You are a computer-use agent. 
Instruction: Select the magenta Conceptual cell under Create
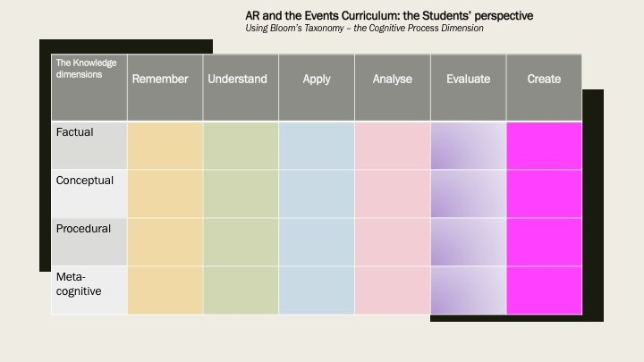544,193
